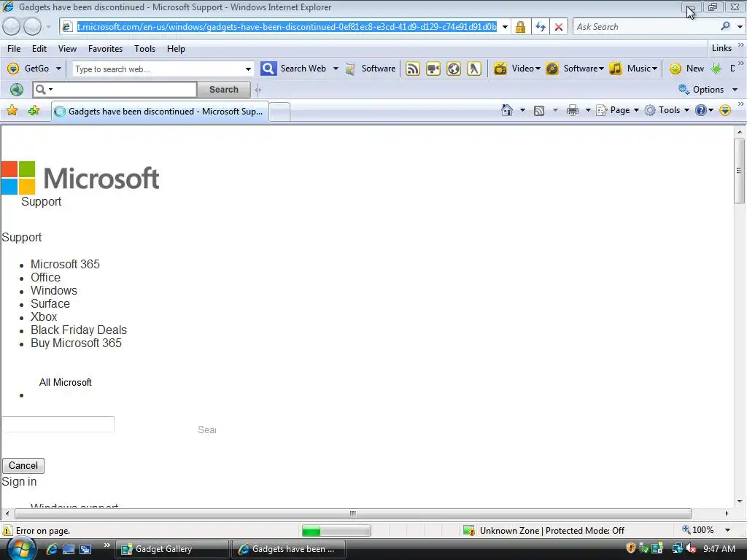
Task: Expand the zoom level 100% dropdown
Action: click(x=727, y=530)
